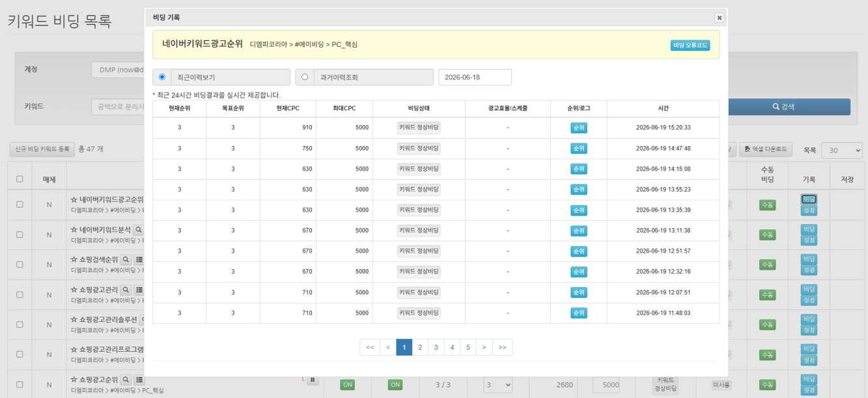Click 수동 button in 네이버키워드광고순위 row
Screen dimensions: 868x398
coord(768,205)
